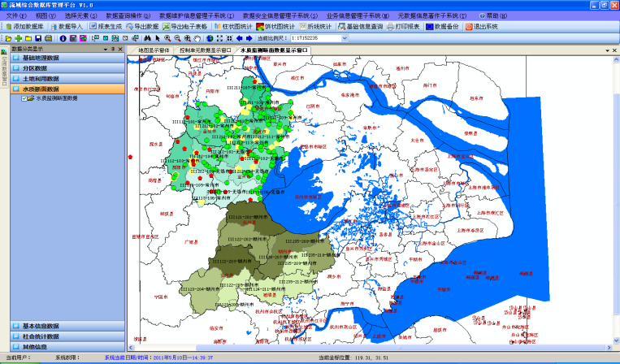620x364 pixels.
Task: Pin the 数据分类显示 panel
Action: (x=112, y=49)
